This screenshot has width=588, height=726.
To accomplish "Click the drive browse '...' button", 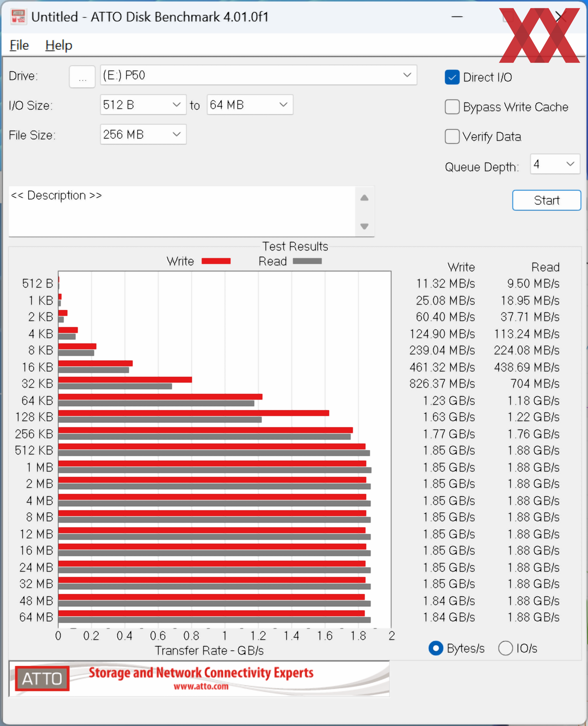I will pos(82,77).
